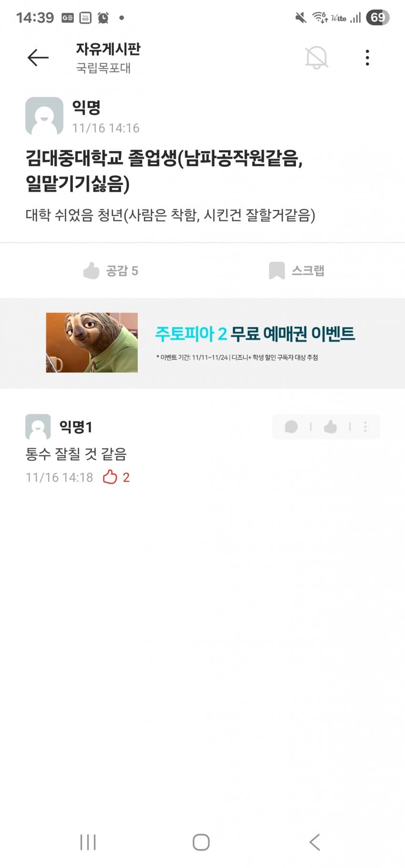Screen dimensions: 405x868
Task: Tap the 국립목포대 subtitle in header
Action: [103, 68]
